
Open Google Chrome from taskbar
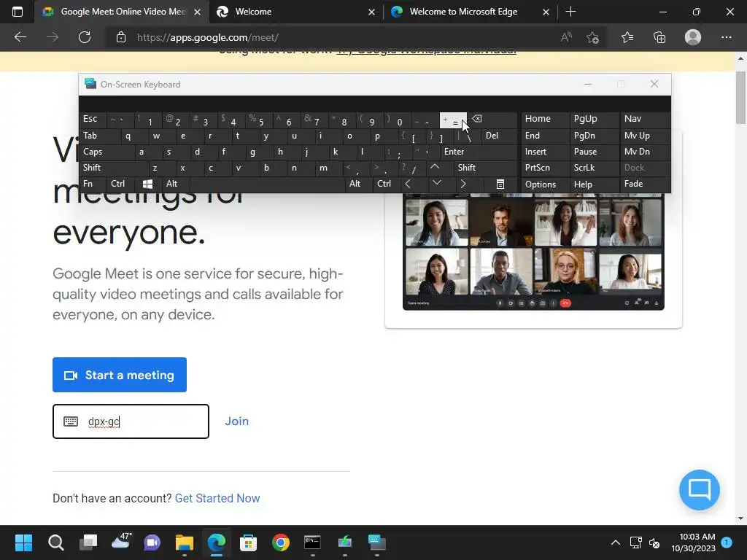click(281, 542)
